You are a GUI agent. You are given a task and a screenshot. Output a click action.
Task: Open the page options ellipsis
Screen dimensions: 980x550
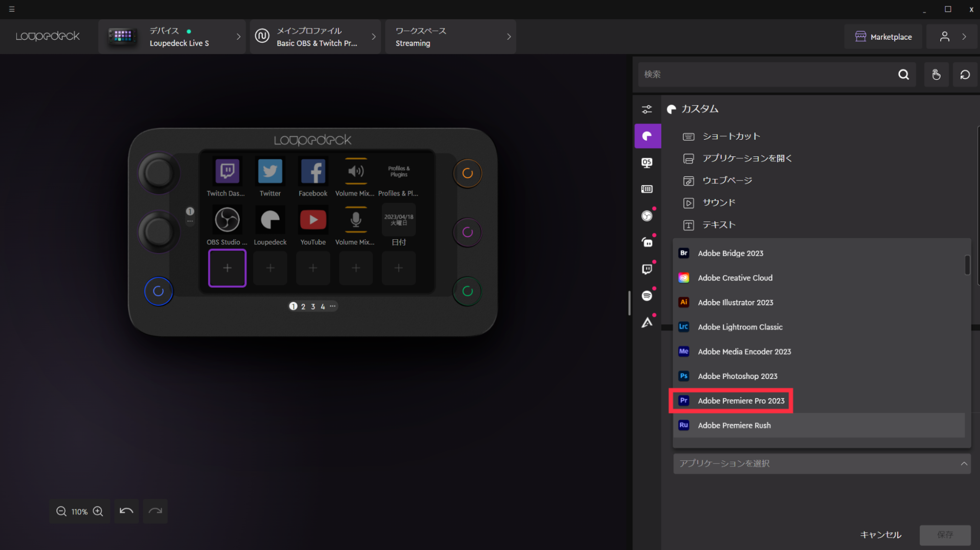coord(332,306)
